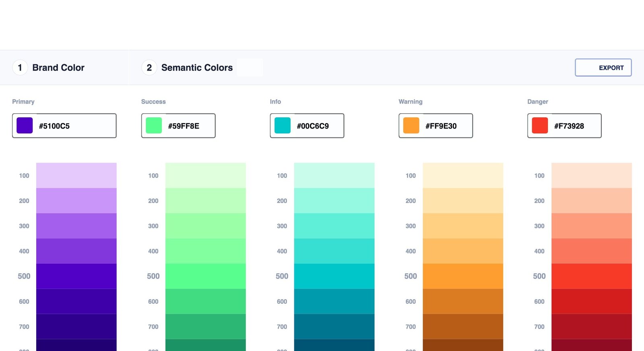Select the Warning 100 shade
This screenshot has width=644, height=351.
pos(463,175)
